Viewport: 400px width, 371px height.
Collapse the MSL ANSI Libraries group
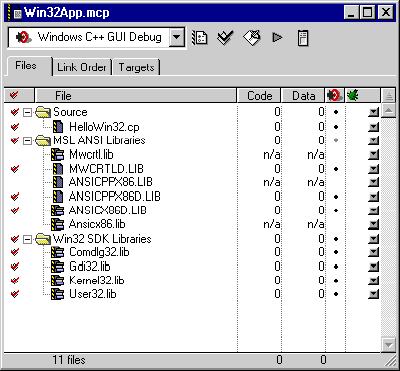pos(28,141)
